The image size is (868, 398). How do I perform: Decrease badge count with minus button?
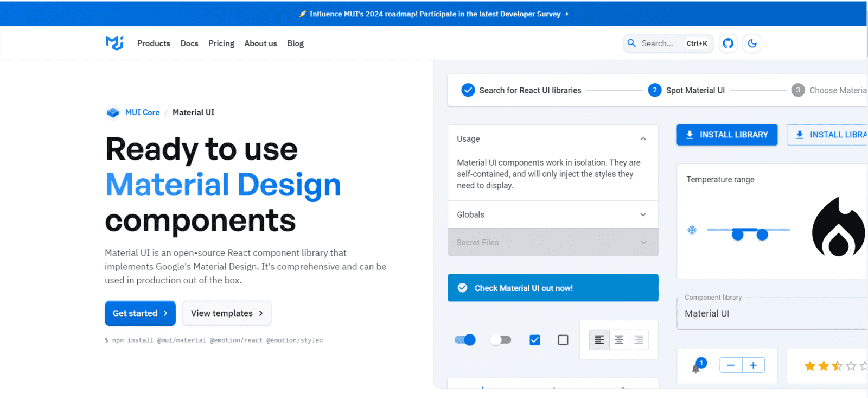pyautogui.click(x=731, y=365)
